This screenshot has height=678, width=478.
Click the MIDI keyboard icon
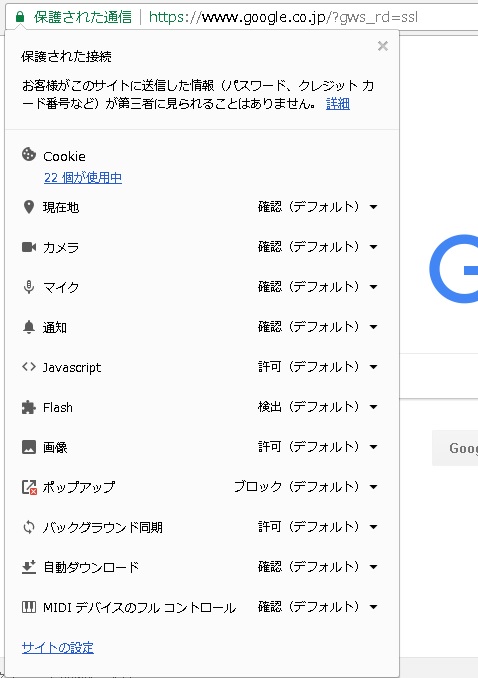click(x=29, y=607)
